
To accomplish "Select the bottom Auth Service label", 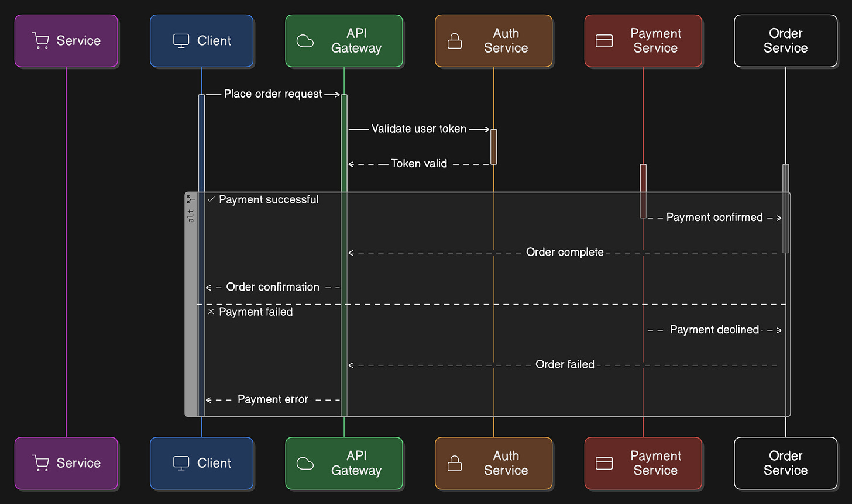I will coord(506,463).
